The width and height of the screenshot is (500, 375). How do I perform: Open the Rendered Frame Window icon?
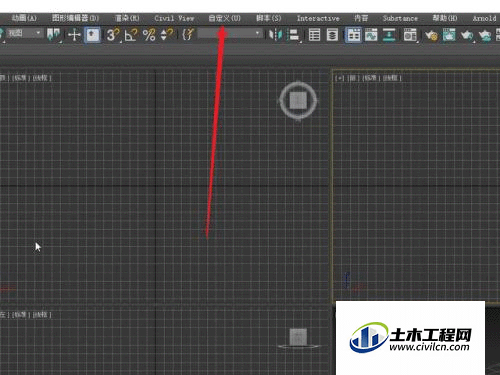pos(449,35)
